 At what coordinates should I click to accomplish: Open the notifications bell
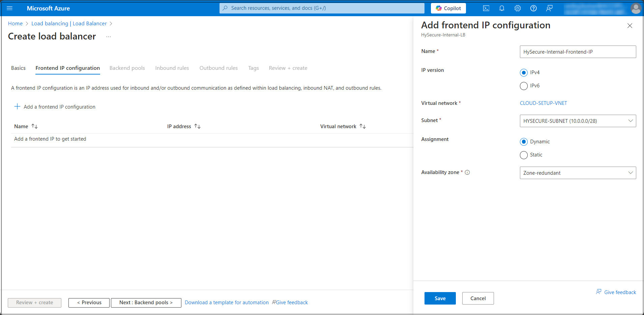[502, 8]
